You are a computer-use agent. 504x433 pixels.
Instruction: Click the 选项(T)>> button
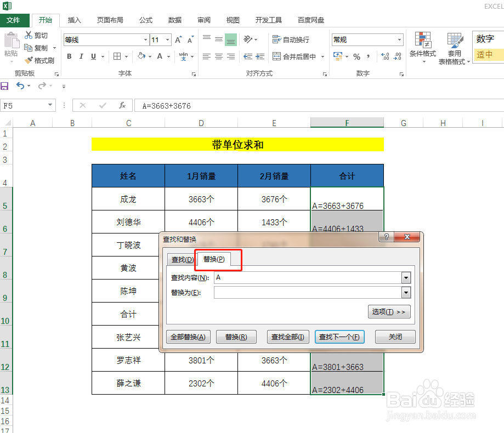click(389, 311)
